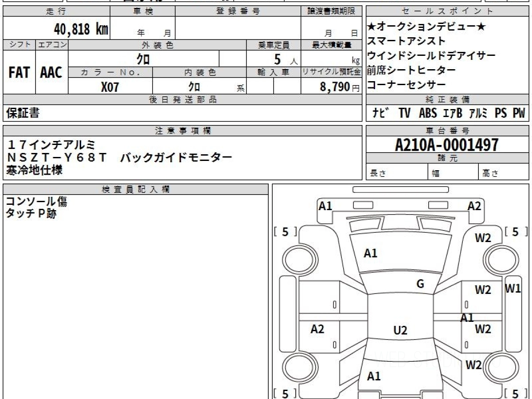
Task: Click the バックガイドモニター text
Action: [176, 157]
